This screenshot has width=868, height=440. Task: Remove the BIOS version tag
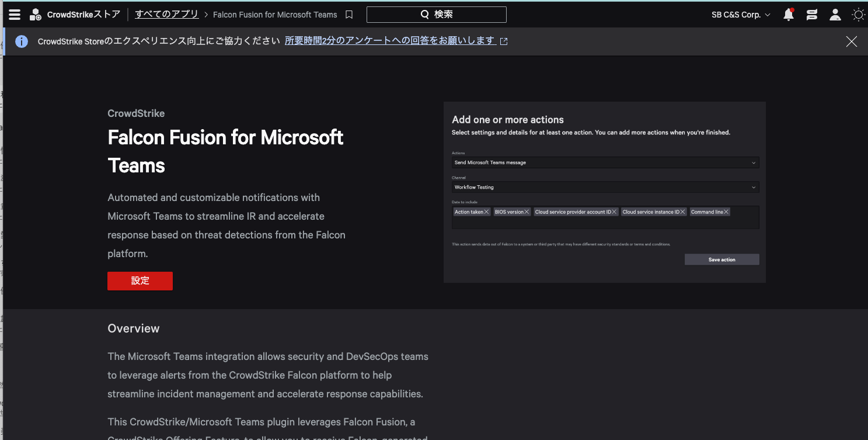tap(527, 212)
